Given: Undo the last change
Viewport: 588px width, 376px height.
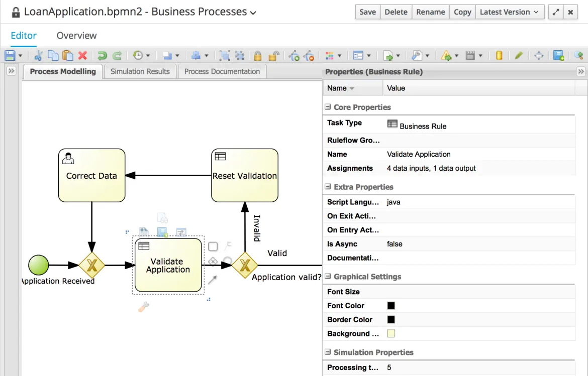Looking at the screenshot, I should tap(102, 55).
